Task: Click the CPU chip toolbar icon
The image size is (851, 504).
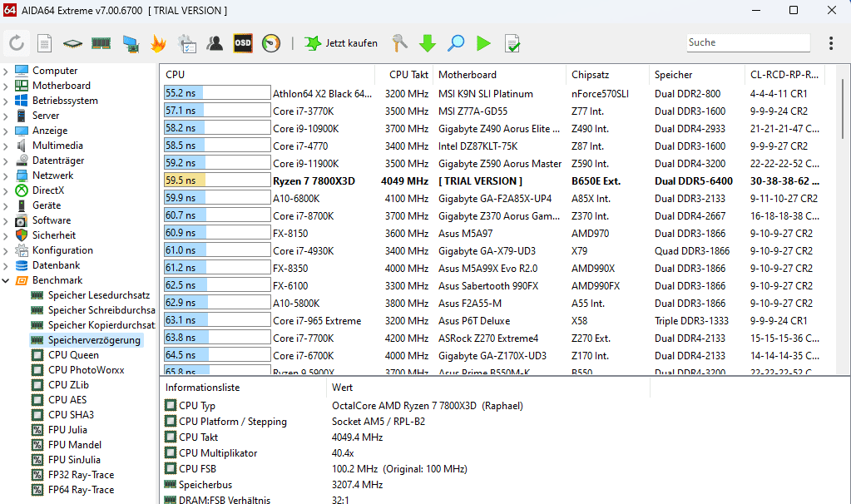Action: click(x=72, y=43)
